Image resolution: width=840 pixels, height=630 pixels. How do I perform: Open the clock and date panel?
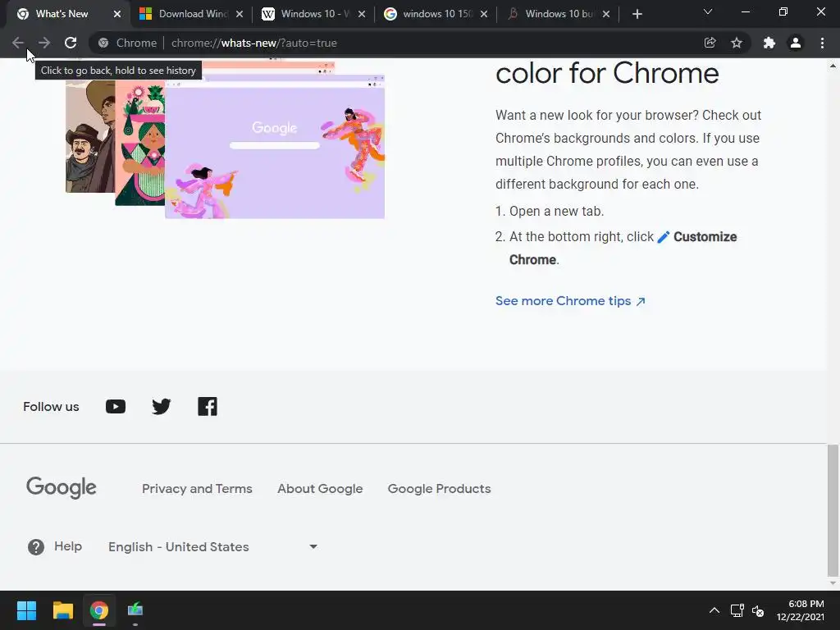[x=801, y=610]
